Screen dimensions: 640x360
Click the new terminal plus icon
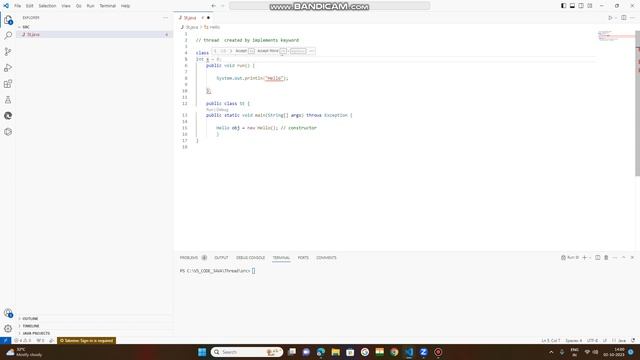584,258
